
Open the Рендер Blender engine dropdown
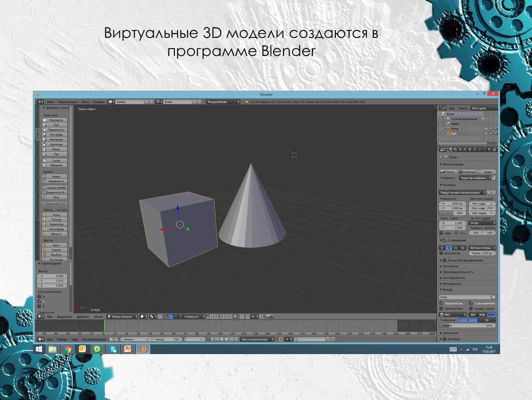click(x=223, y=102)
